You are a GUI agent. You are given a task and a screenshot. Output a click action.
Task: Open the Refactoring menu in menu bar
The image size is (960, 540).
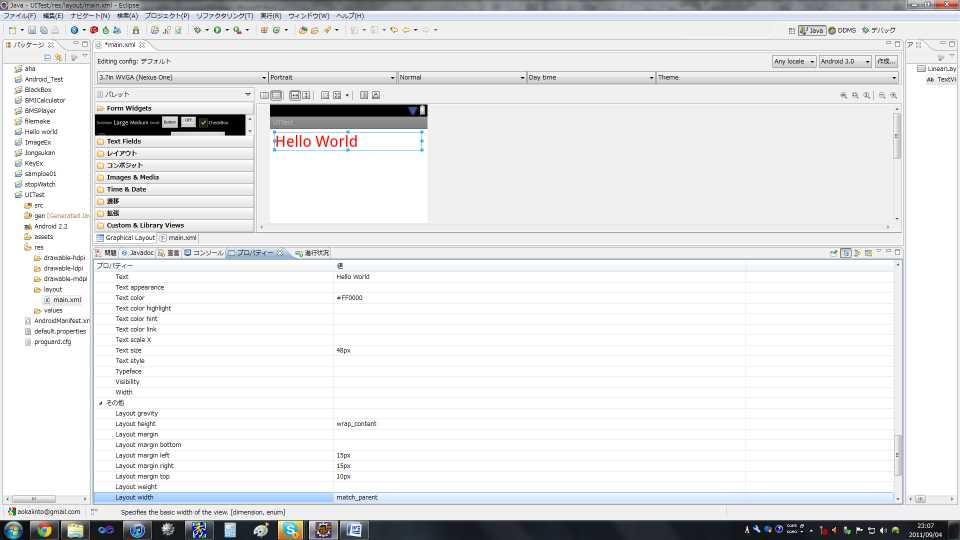(x=224, y=16)
